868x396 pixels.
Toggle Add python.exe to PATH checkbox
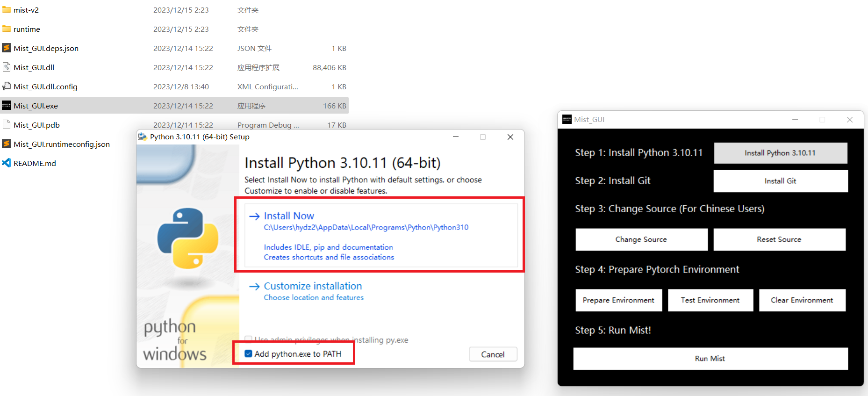pos(249,353)
